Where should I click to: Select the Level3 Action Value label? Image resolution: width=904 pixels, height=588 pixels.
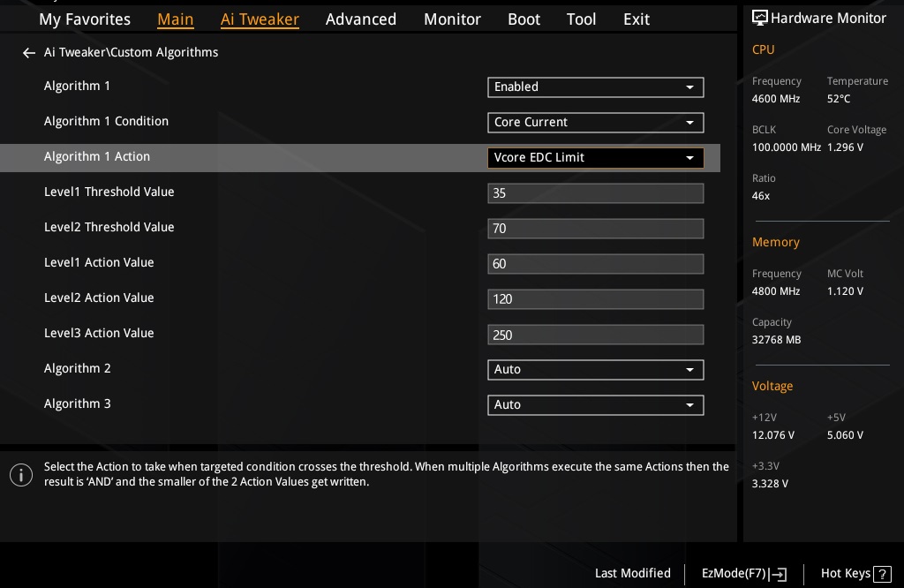[x=99, y=333]
